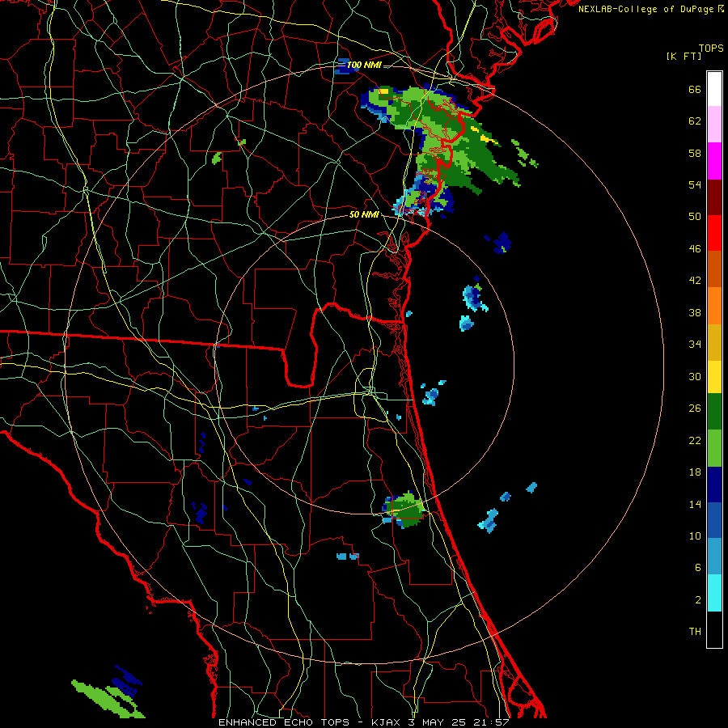Pick the medium blue legend swatch
This screenshot has width=728, height=728.
coord(714,520)
